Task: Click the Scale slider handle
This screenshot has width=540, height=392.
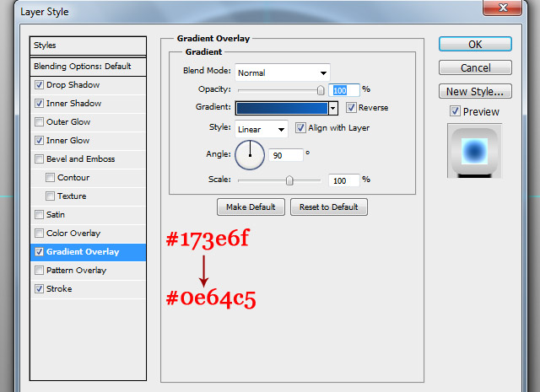Action: 289,180
